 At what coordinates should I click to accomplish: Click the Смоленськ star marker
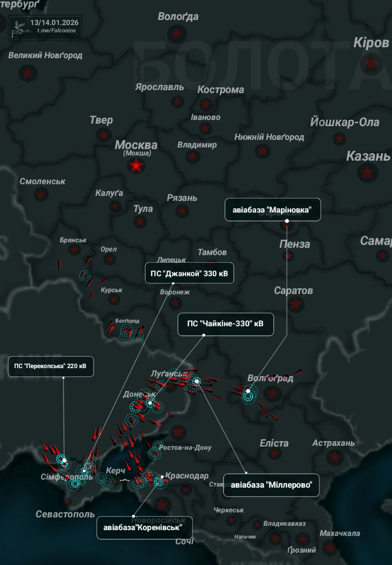[x=41, y=194]
